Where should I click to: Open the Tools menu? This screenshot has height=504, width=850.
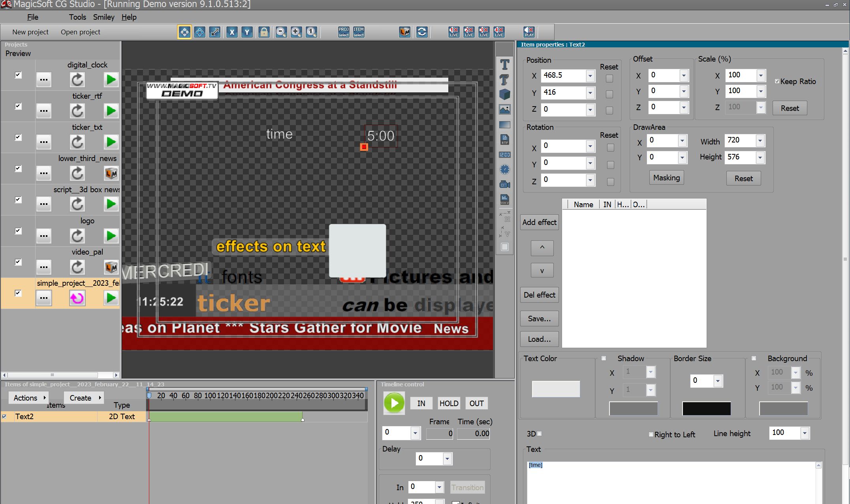pyautogui.click(x=77, y=17)
